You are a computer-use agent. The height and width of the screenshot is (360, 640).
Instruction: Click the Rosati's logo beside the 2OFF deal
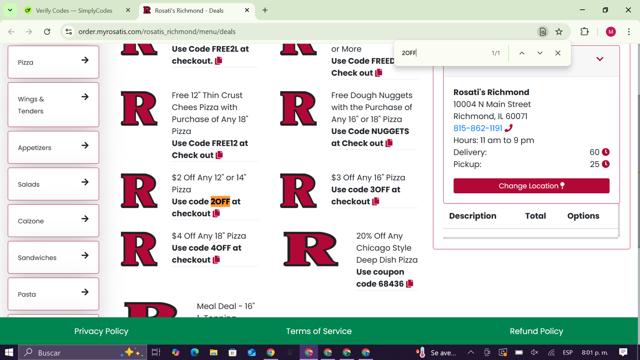click(139, 191)
